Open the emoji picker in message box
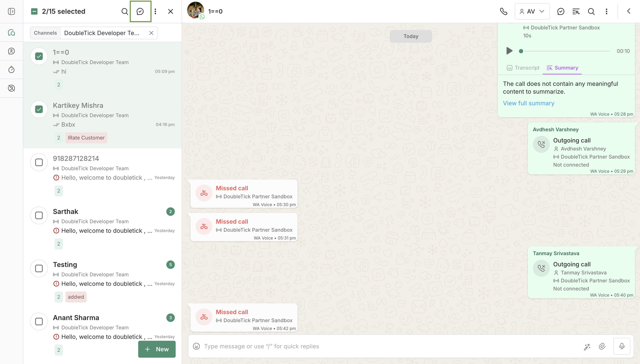The height and width of the screenshot is (364, 640). point(196,346)
